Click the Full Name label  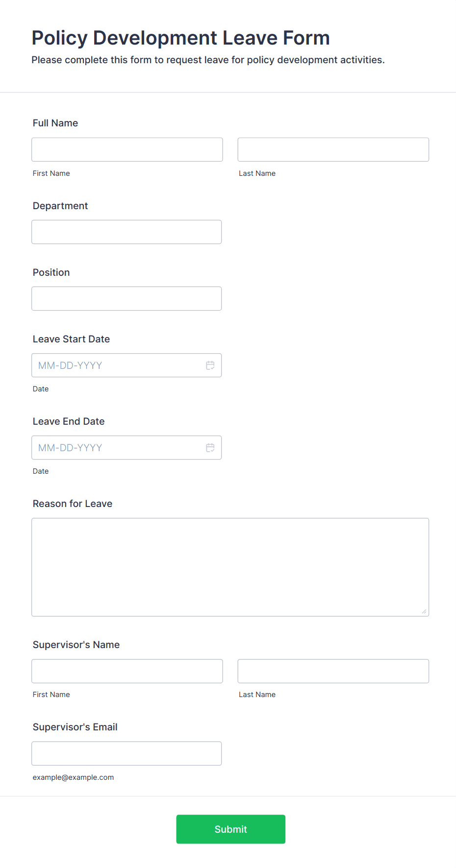pyautogui.click(x=55, y=123)
